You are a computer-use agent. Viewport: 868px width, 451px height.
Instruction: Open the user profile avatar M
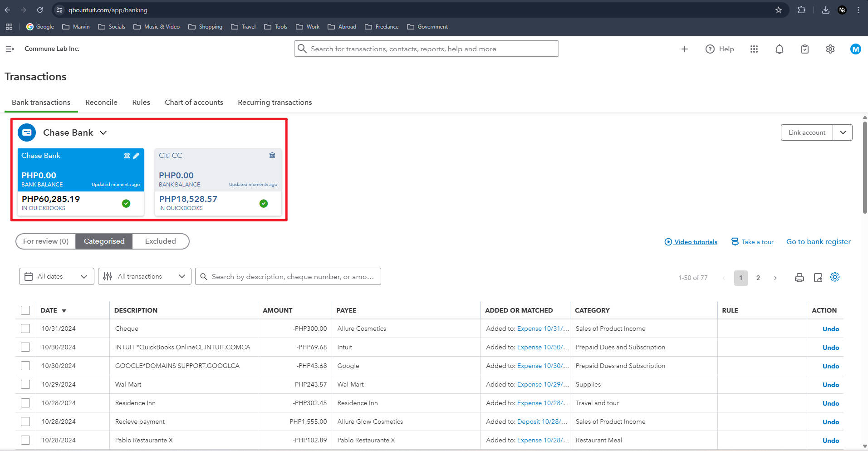856,49
